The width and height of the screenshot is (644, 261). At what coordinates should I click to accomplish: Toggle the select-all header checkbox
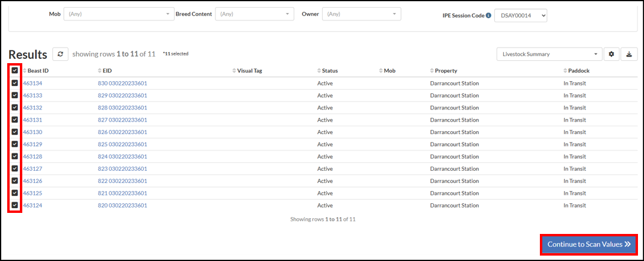coord(15,70)
